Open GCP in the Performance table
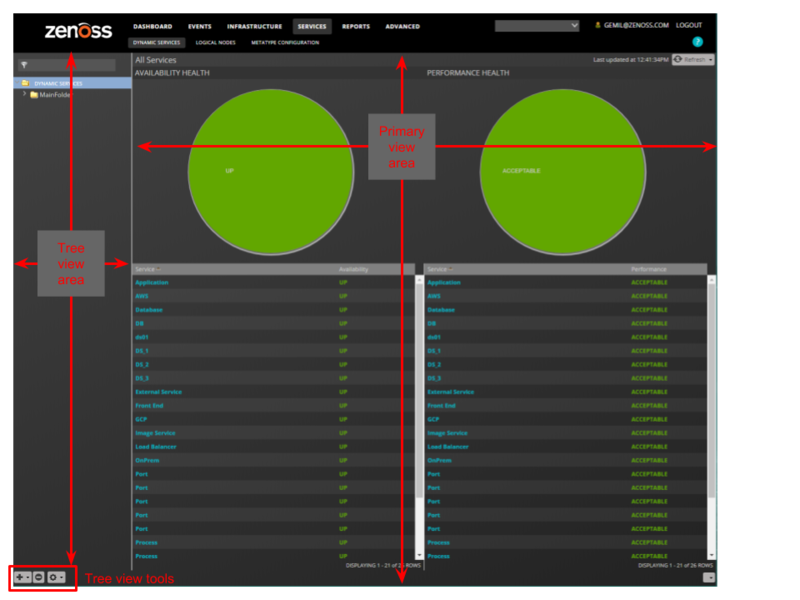 (433, 419)
